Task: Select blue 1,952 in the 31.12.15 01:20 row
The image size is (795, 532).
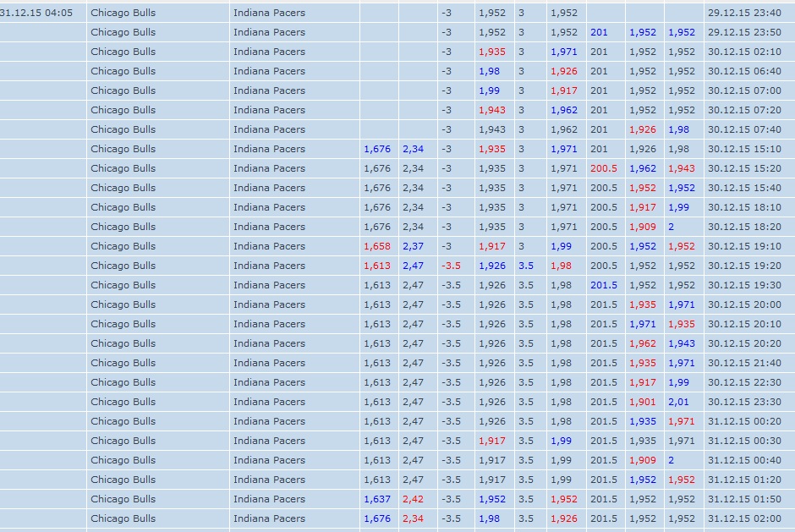Action: [x=643, y=480]
